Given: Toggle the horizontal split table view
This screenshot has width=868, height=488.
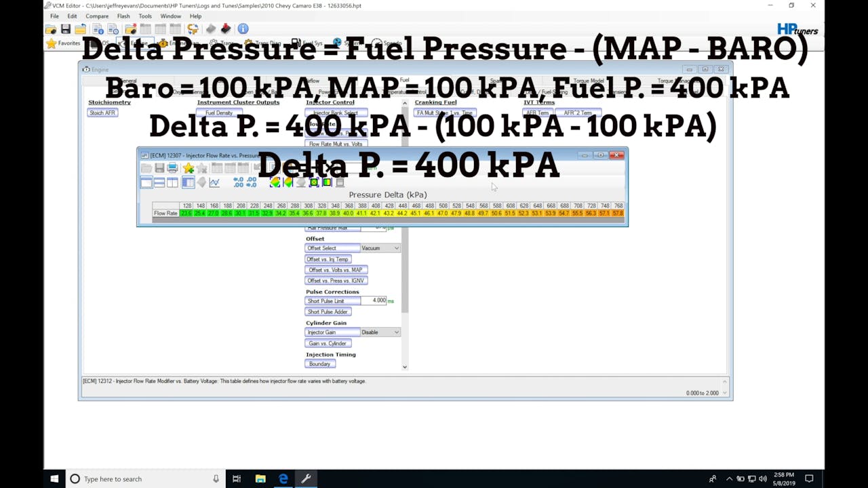Looking at the screenshot, I should point(159,182).
